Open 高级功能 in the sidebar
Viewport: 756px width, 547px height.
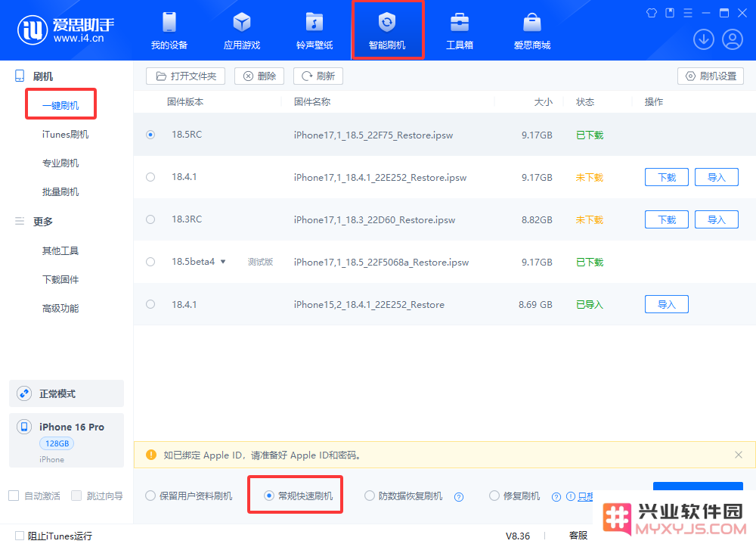[x=60, y=308]
